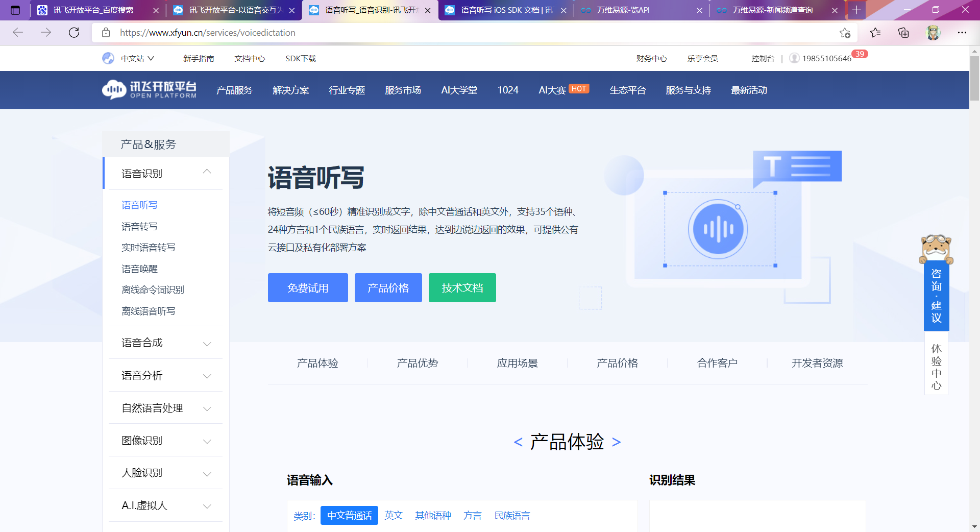Open the 文档中心 top link
Image resolution: width=980 pixels, height=532 pixels.
pyautogui.click(x=250, y=58)
